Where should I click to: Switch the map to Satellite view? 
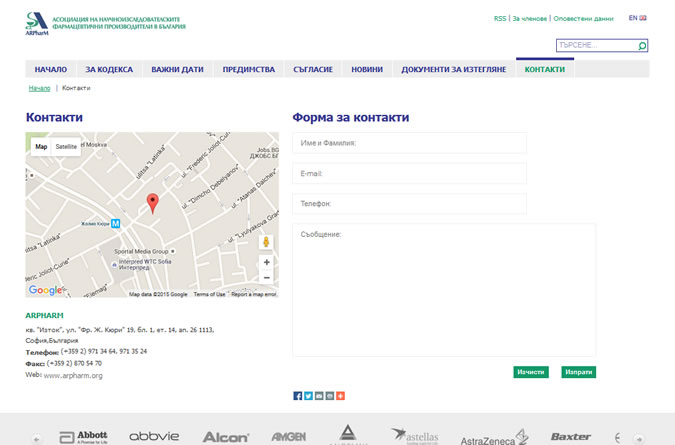pyautogui.click(x=66, y=147)
